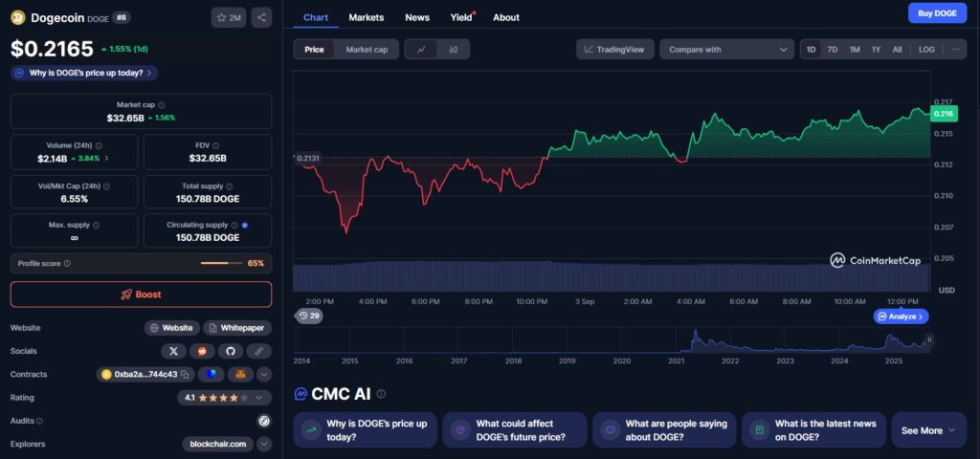980x459 pixels.
Task: Open Dogecoin Reddit social link
Action: (202, 351)
